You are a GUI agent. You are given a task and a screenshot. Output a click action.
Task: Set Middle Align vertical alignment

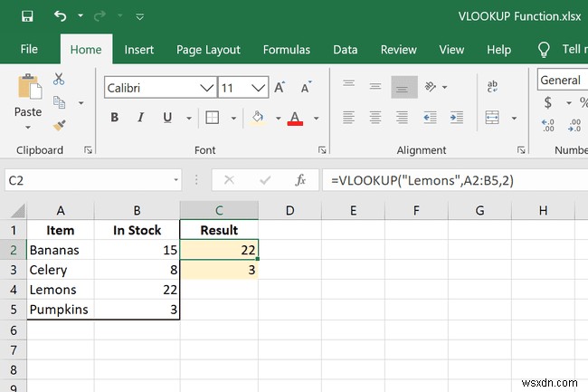coord(375,87)
